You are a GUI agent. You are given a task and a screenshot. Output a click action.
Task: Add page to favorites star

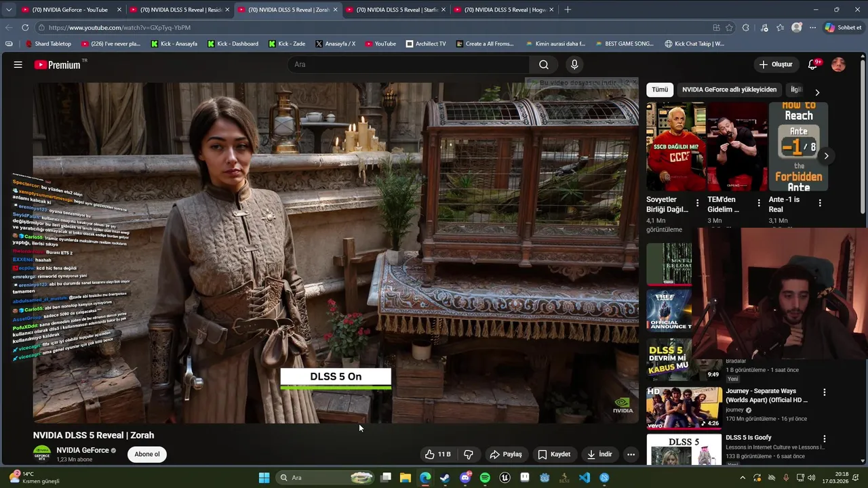(x=729, y=28)
